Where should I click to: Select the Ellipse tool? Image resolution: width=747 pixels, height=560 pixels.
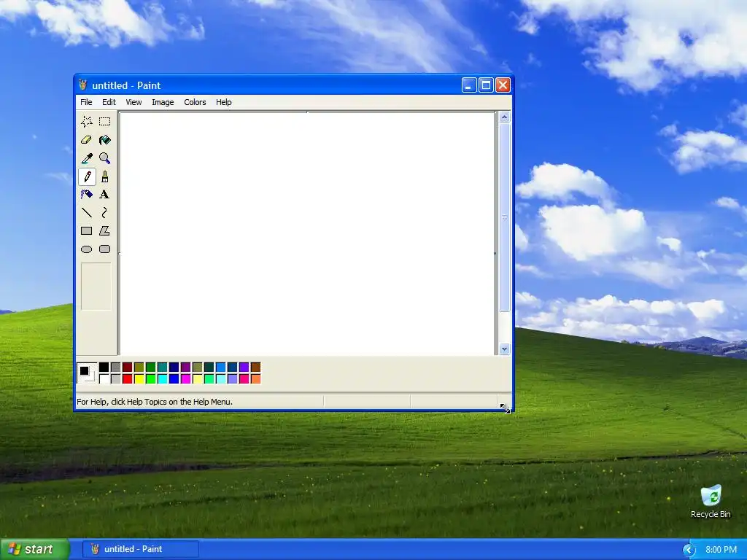coord(87,249)
